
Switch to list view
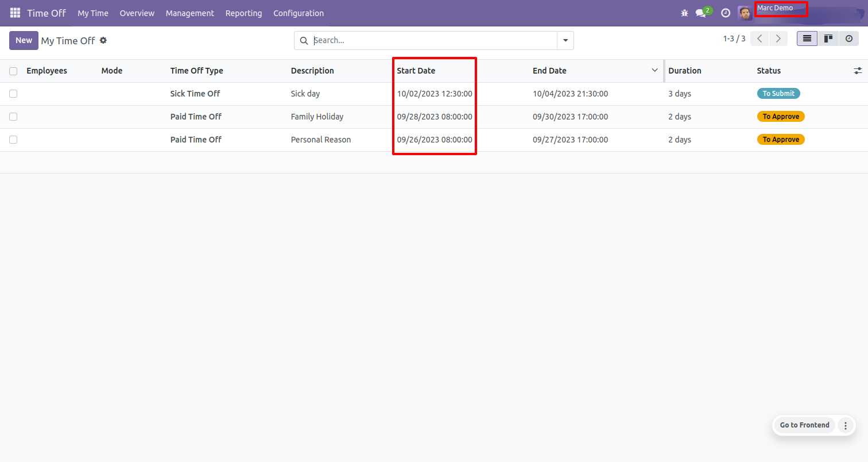coord(807,38)
